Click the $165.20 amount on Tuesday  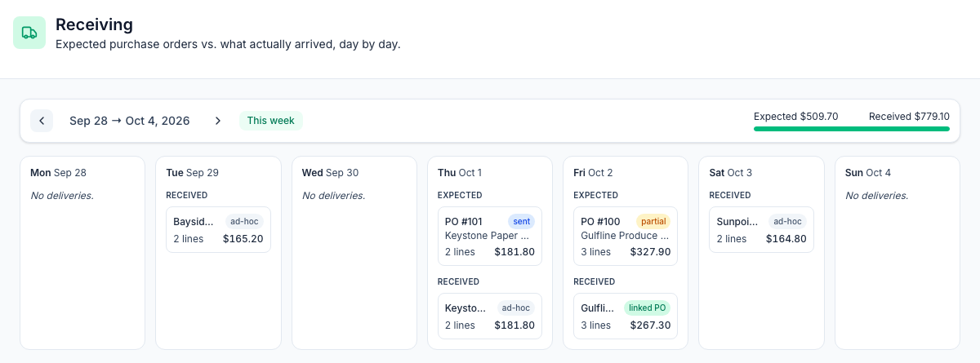pos(243,239)
